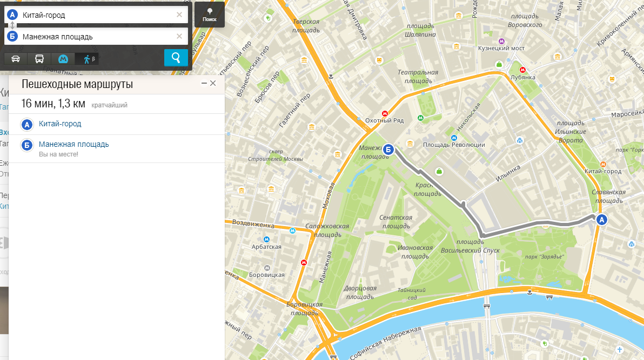The width and height of the screenshot is (644, 360).
Task: Click the Театральная площадь map label
Action: click(x=418, y=76)
